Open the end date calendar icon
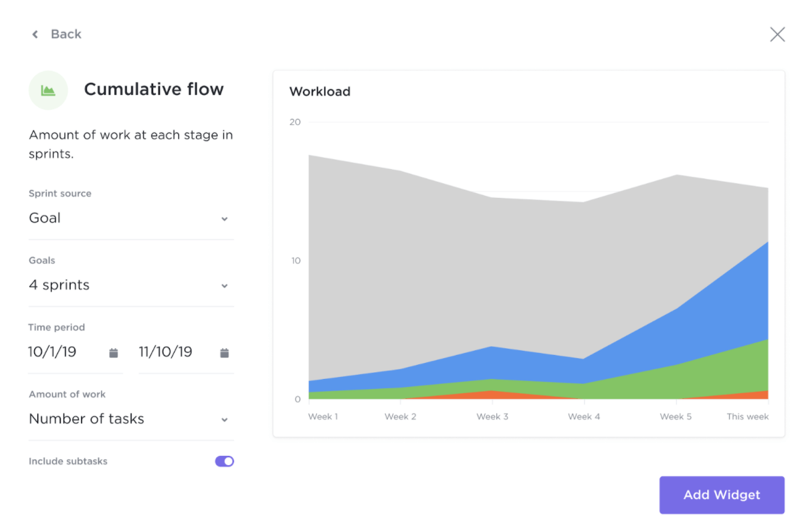Viewport: 804px width, 532px height. pyautogui.click(x=225, y=353)
